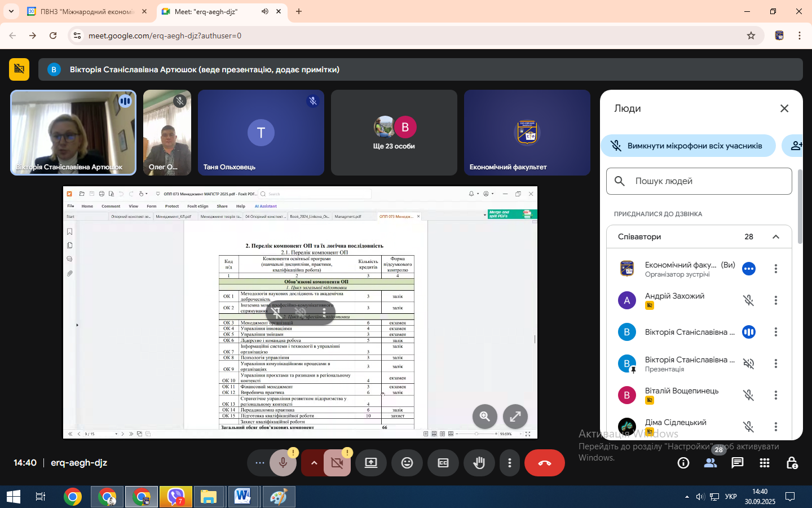Open the activities grid icon
This screenshot has height=508, width=812.
point(765,463)
